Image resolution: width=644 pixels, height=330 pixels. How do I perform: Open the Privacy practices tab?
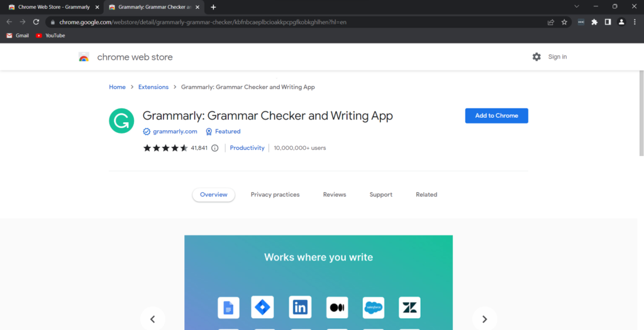tap(275, 195)
